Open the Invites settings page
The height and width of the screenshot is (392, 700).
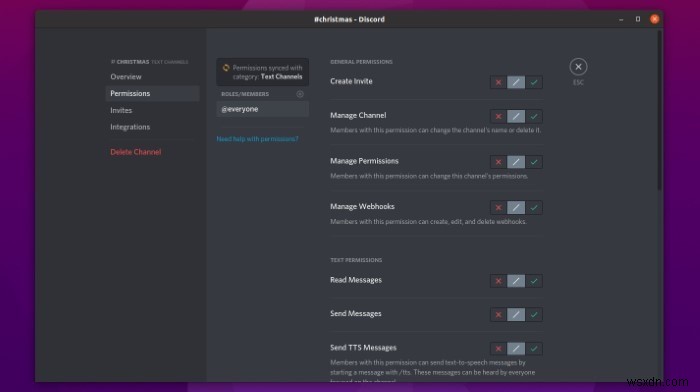(x=152, y=110)
